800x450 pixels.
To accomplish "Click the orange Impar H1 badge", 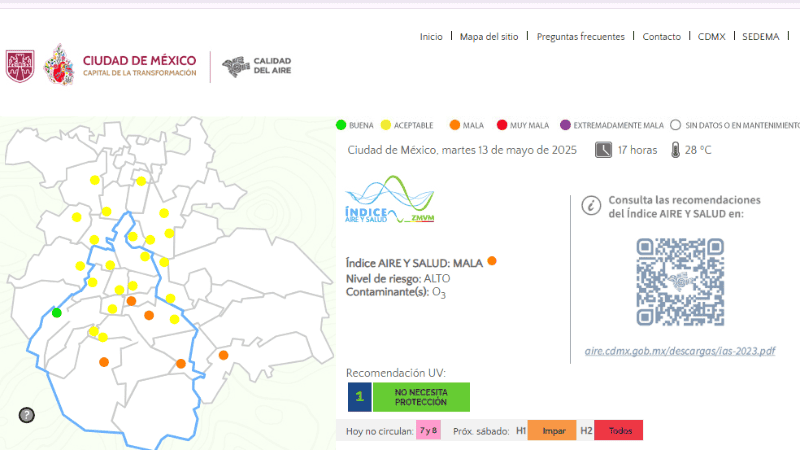I will 553,431.
